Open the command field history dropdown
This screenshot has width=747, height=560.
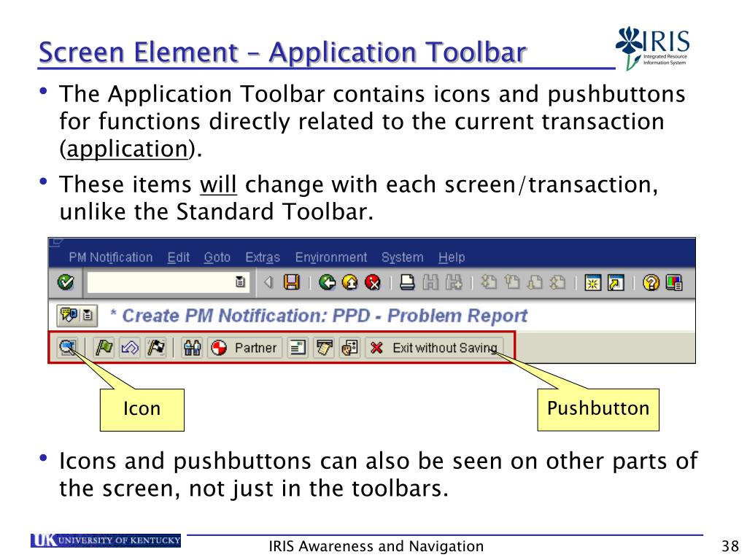pos(241,282)
